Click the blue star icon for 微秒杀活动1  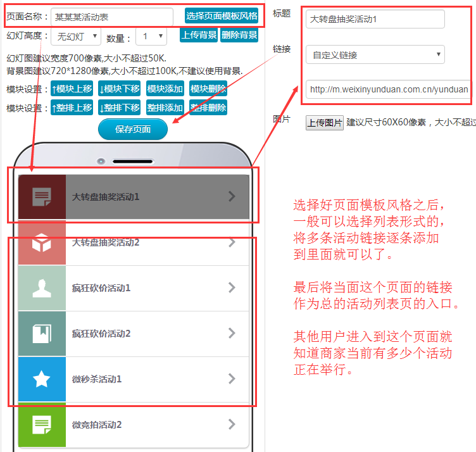click(42, 379)
